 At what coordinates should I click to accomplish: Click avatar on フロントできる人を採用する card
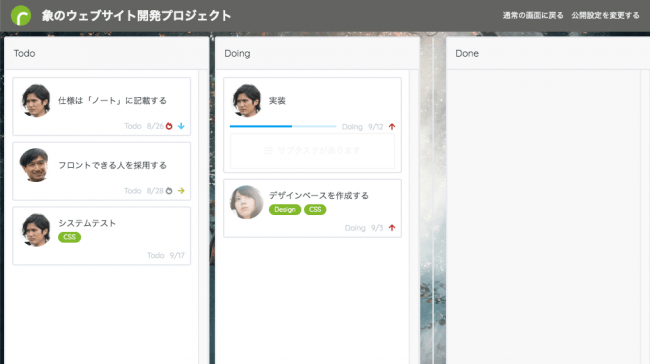coord(35,165)
